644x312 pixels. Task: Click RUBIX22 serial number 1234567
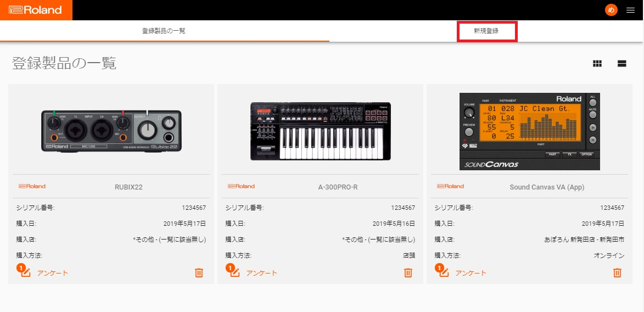pyautogui.click(x=194, y=208)
